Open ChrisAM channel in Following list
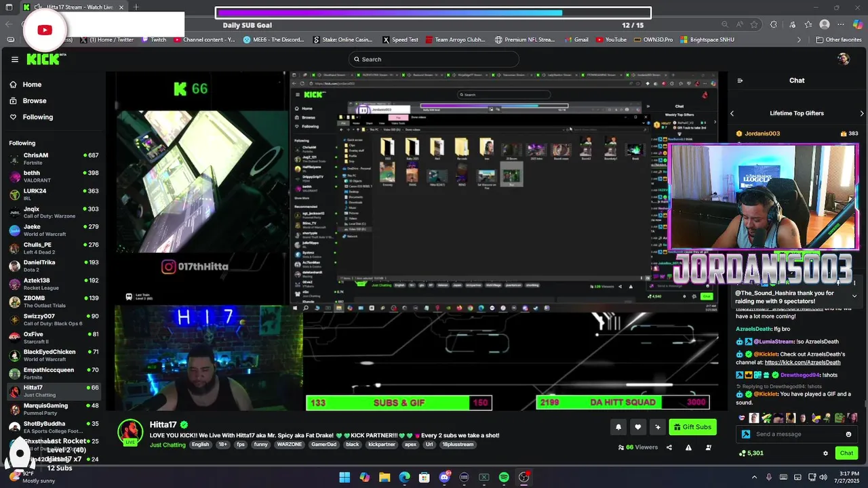Screen dimensions: 868x488 coord(53,159)
